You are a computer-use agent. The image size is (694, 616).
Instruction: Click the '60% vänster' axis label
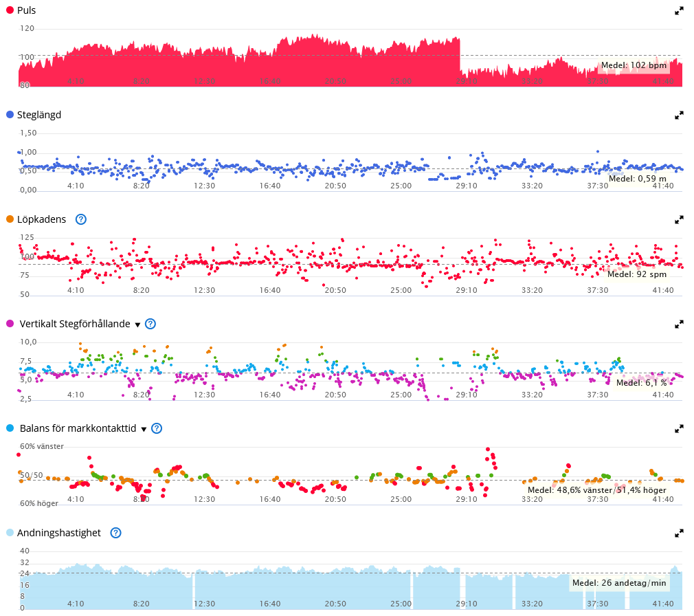[x=42, y=446]
